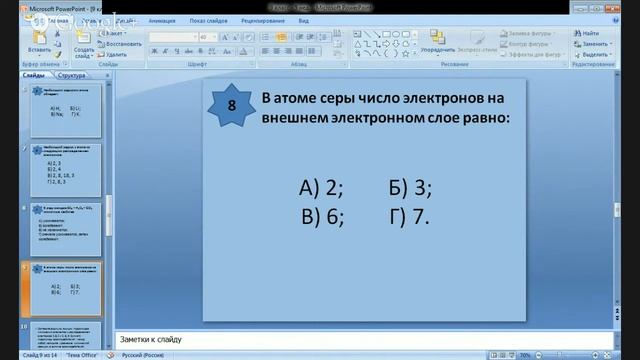Image resolution: width=640 pixels, height=360 pixels.
Task: Click the Reset (Восстановить) button
Action: 120,44
